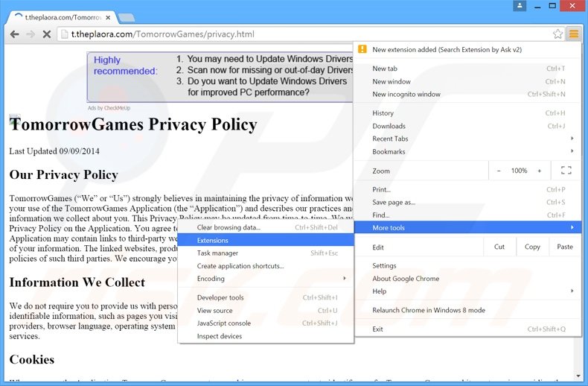Choose View source
This screenshot has height=386, width=588.
(x=266, y=311)
